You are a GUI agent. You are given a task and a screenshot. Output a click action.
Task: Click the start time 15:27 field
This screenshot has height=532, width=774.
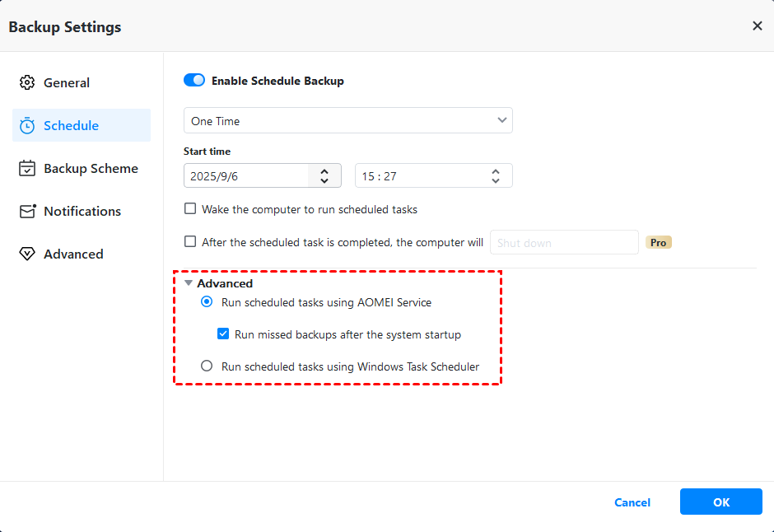[420, 176]
